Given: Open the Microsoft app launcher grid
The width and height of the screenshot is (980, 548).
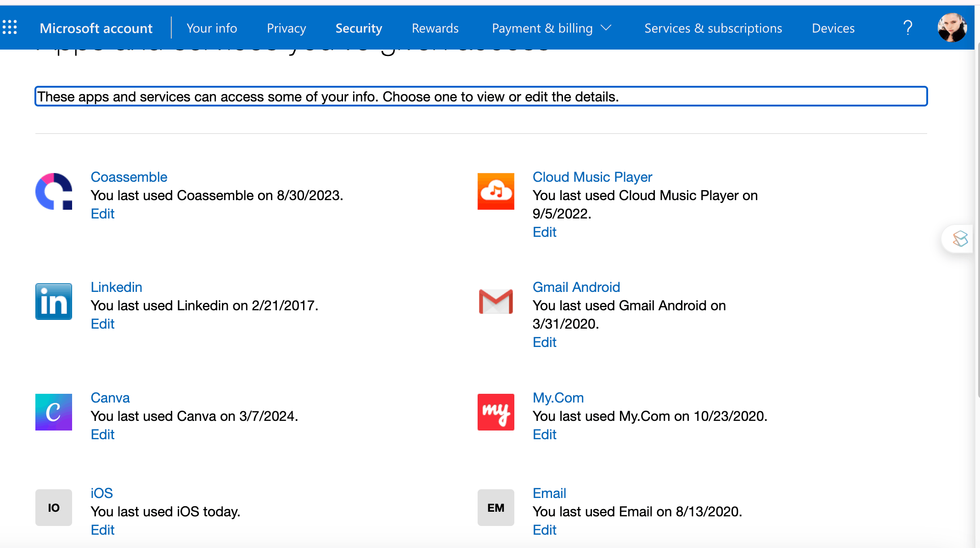Looking at the screenshot, I should click(10, 28).
